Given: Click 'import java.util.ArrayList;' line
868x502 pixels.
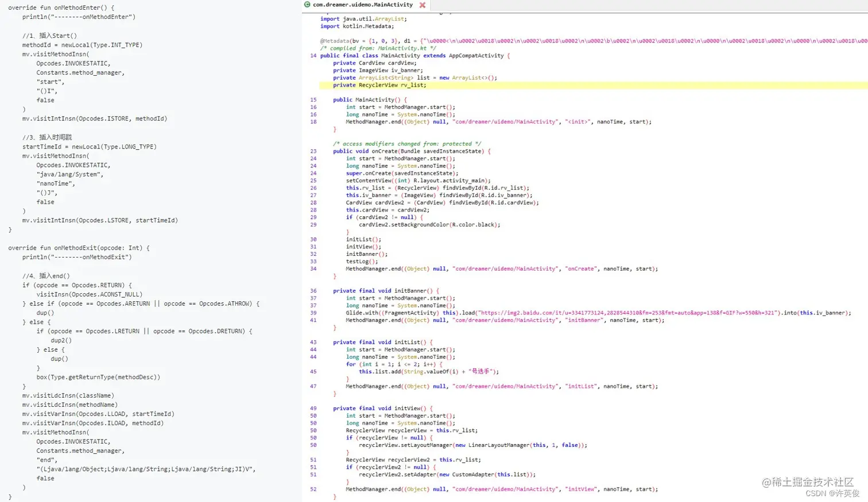Looking at the screenshot, I should [364, 19].
